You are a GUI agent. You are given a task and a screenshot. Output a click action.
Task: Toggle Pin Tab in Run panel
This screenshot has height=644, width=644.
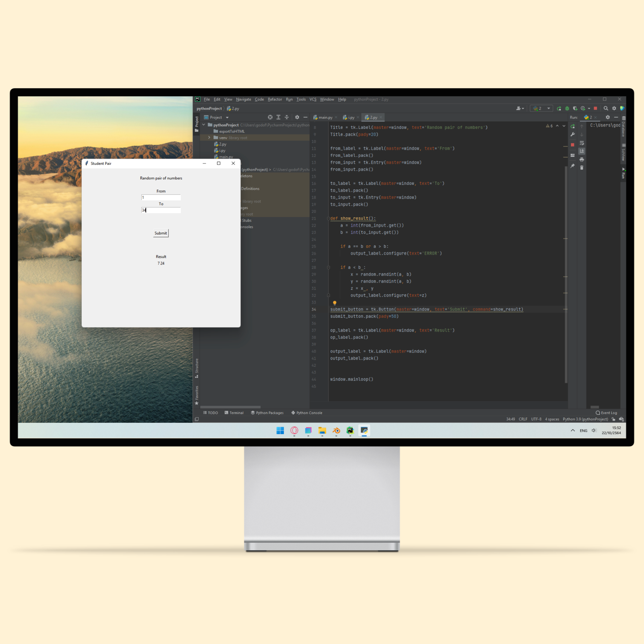click(x=572, y=166)
